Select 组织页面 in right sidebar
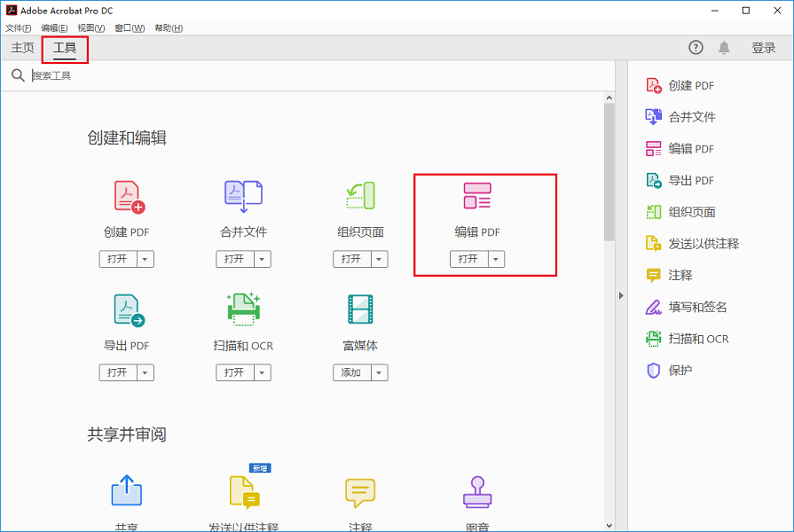Image resolution: width=794 pixels, height=532 pixels. pyautogui.click(x=680, y=212)
